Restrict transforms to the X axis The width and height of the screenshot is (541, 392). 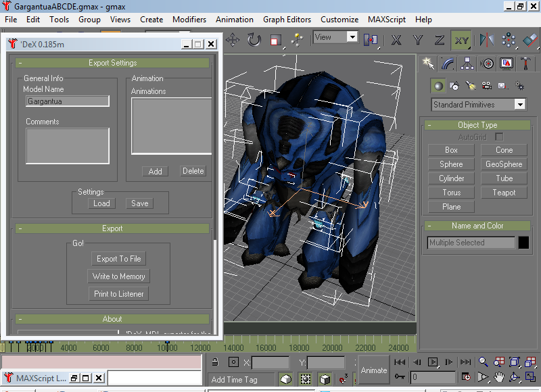[396, 41]
